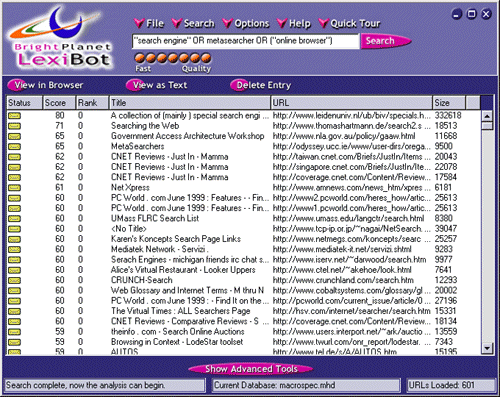Image resolution: width=500 pixels, height=397 pixels.
Task: Select the 'CRUNCH-Search' entry
Action: (142, 280)
